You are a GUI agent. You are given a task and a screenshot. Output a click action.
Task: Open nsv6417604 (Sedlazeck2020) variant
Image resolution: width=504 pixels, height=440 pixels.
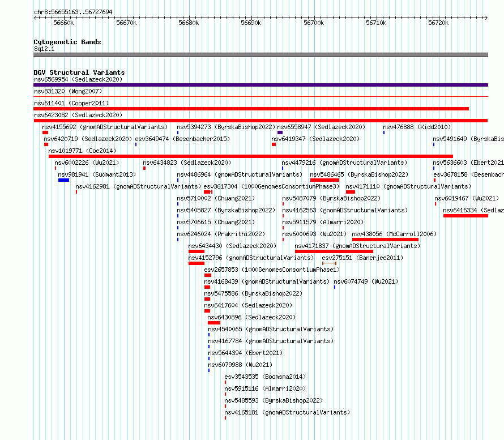(x=248, y=305)
